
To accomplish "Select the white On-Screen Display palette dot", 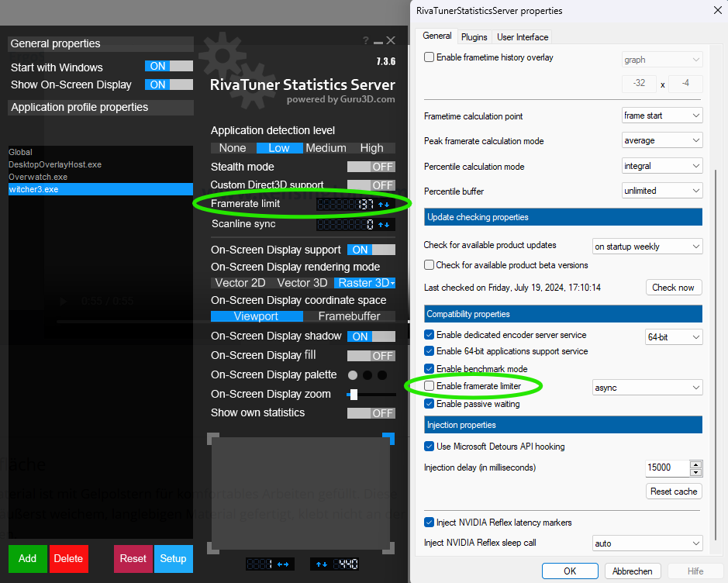I will tap(353, 375).
